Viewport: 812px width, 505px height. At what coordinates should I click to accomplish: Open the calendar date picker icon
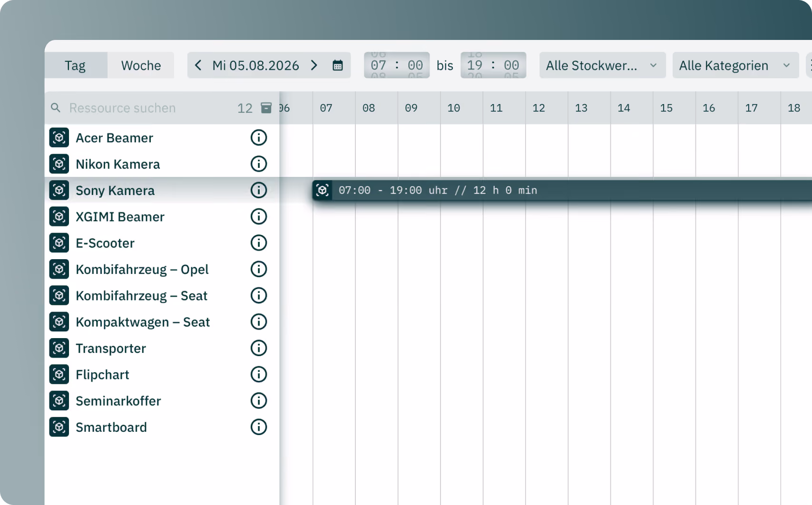338,65
